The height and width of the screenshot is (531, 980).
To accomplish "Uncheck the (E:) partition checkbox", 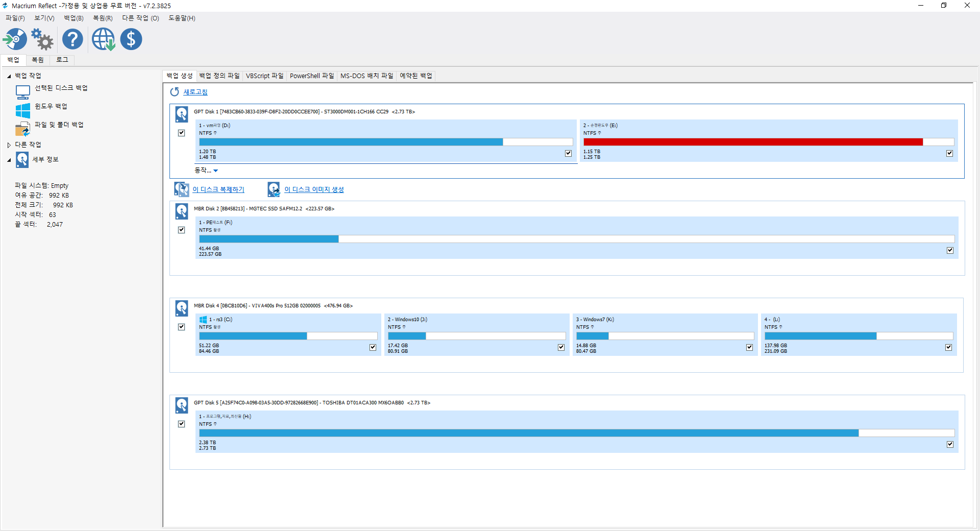I will (949, 153).
